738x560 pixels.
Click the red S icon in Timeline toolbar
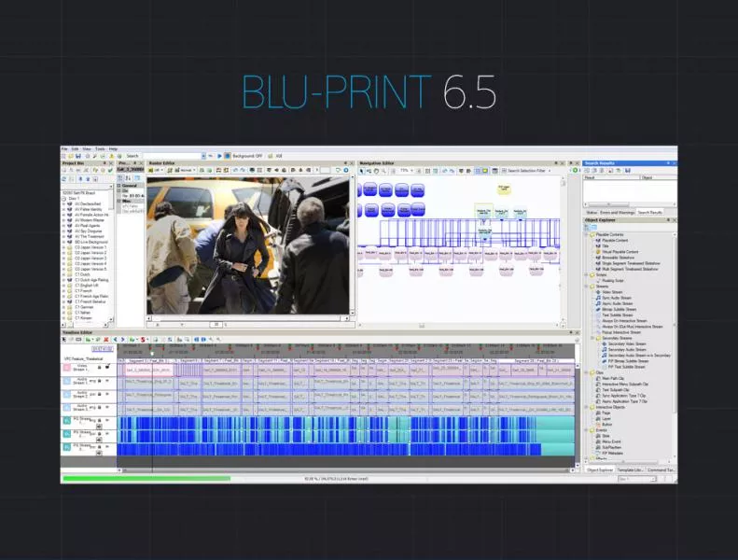click(x=142, y=339)
